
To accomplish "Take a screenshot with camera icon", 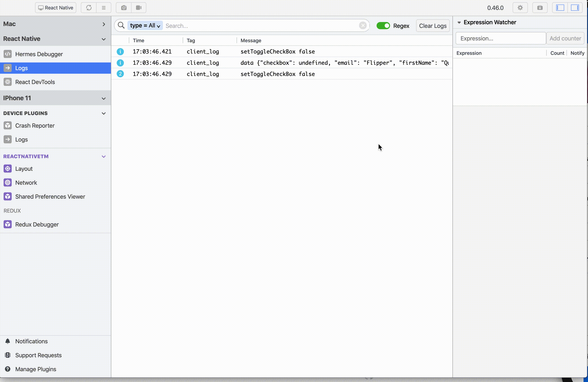I will 124,8.
